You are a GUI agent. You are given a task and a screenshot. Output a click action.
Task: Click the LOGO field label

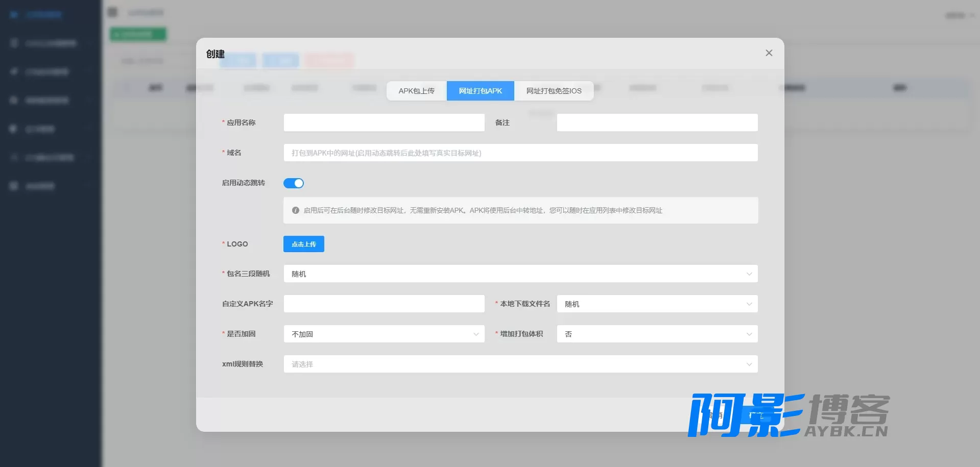237,244
